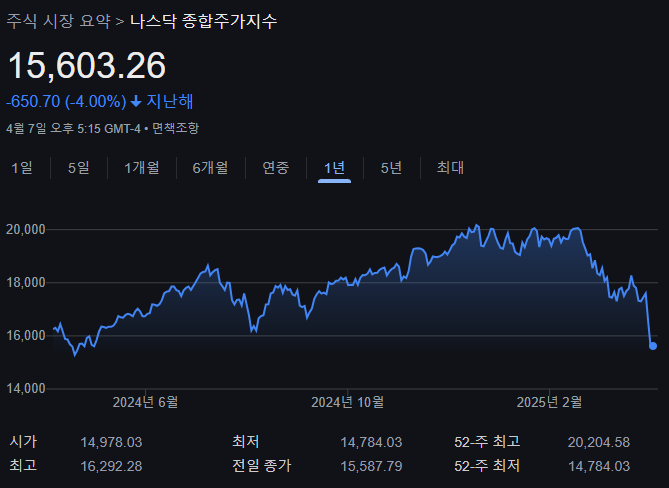Viewport: 669px width, 488px height.
Task: Click the -650.70 (-4.00%) change text
Action: [x=66, y=102]
